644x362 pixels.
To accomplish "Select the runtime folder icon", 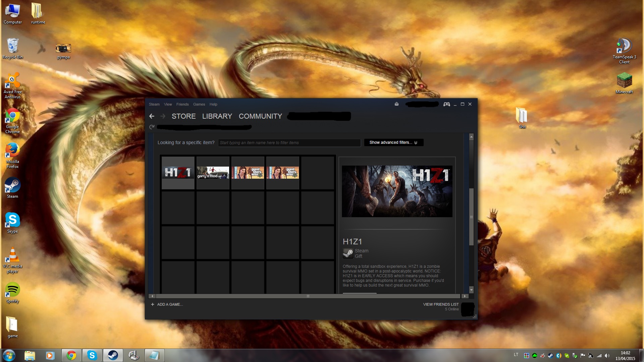I will [38, 14].
